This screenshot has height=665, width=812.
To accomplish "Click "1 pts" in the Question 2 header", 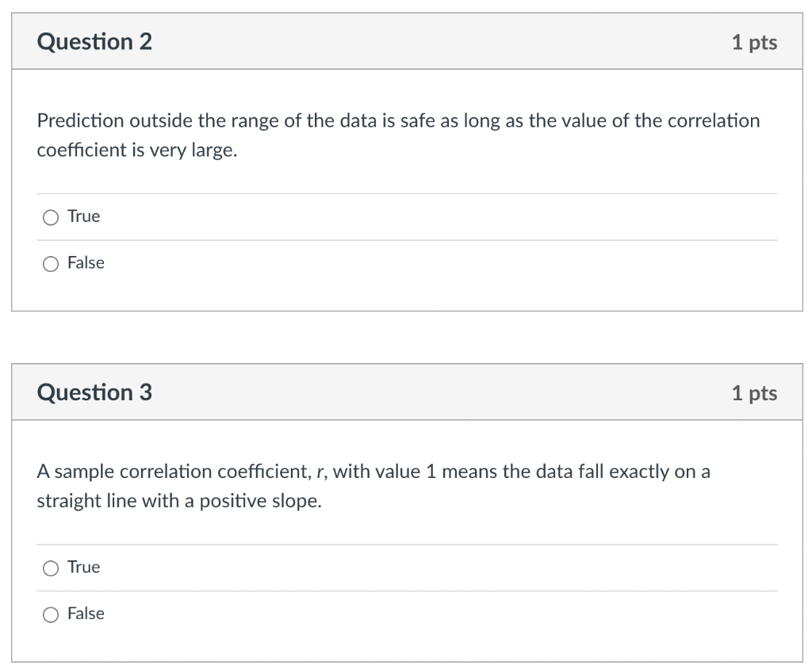I will tap(754, 43).
